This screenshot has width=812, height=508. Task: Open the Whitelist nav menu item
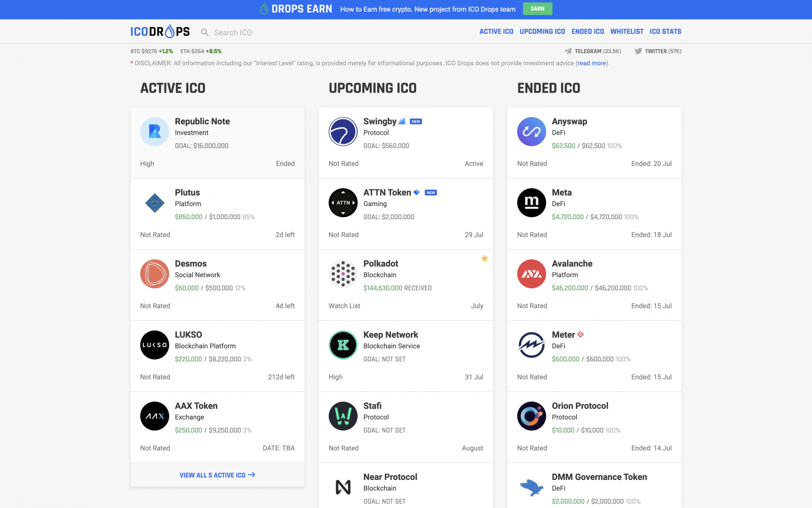[x=627, y=31]
